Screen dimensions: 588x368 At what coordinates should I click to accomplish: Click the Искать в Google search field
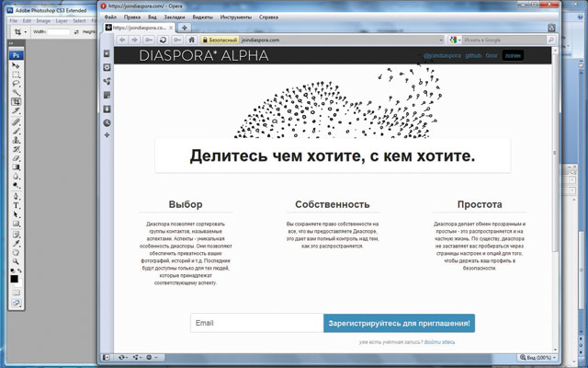coord(504,40)
